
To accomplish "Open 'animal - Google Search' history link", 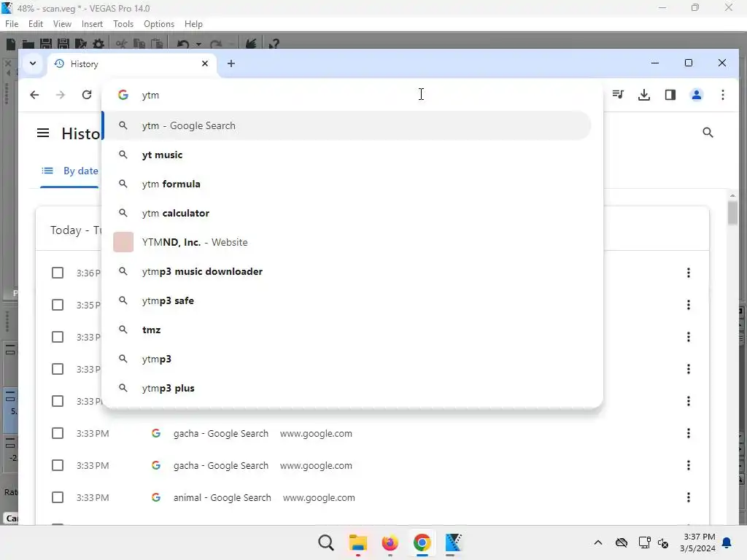I will pos(222,497).
